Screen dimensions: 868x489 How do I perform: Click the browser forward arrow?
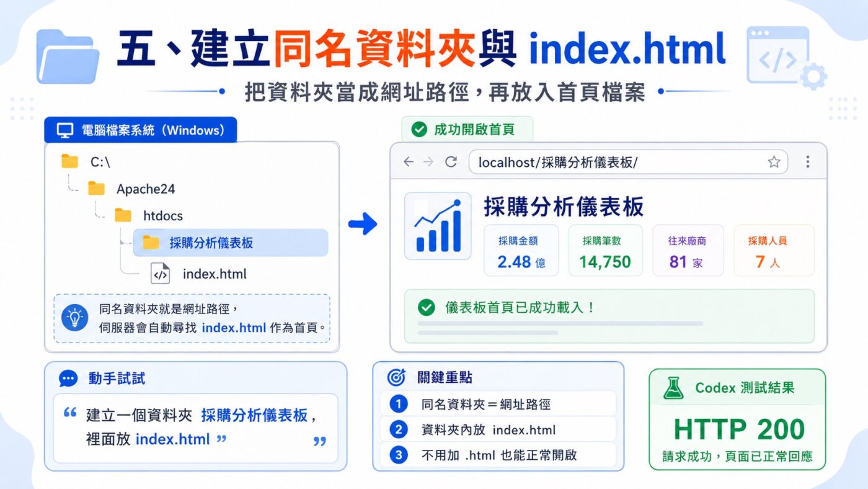(x=428, y=162)
